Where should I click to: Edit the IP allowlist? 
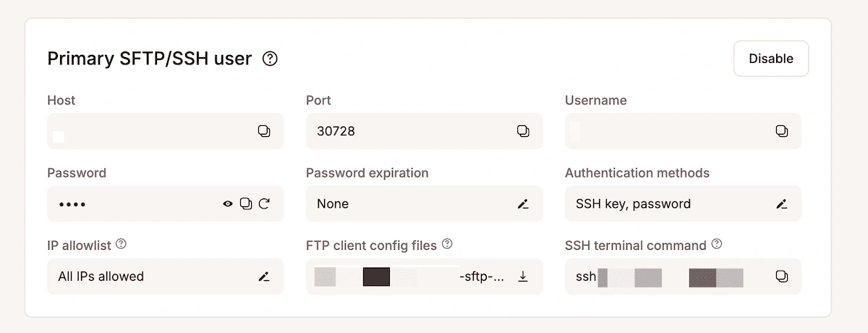(264, 277)
